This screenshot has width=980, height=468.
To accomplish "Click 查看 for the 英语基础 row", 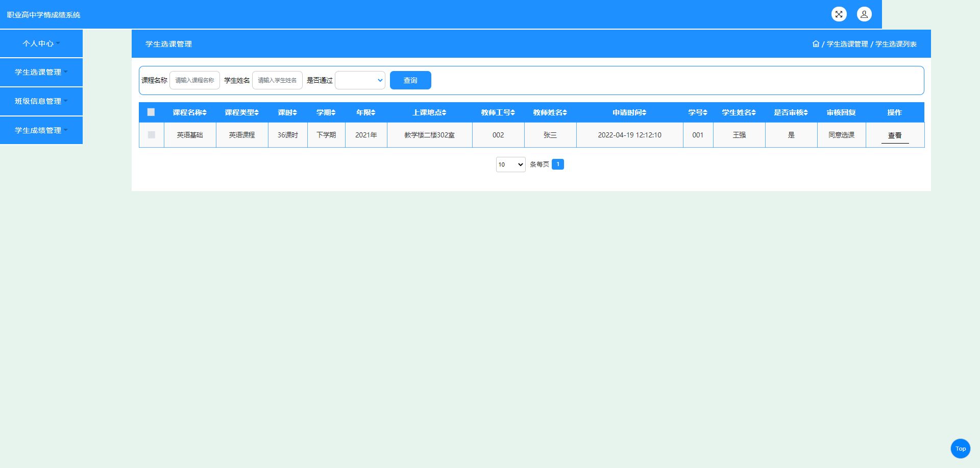I will coord(895,135).
